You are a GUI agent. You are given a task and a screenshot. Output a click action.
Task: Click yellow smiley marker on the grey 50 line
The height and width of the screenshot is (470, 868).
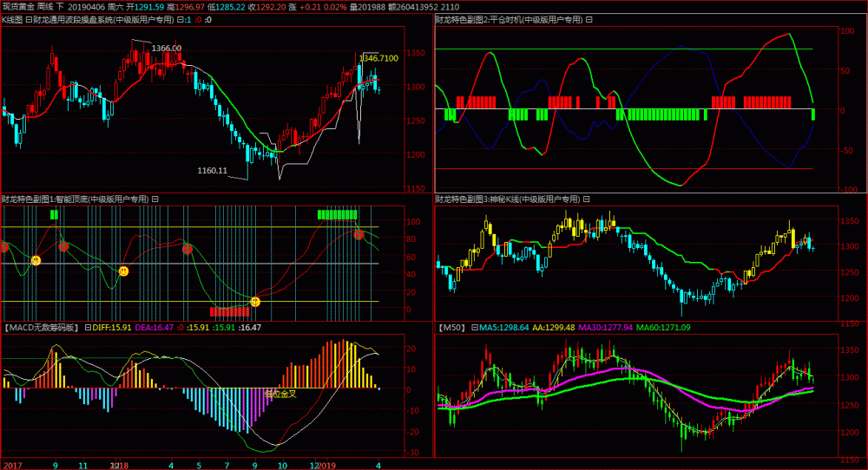(36, 260)
